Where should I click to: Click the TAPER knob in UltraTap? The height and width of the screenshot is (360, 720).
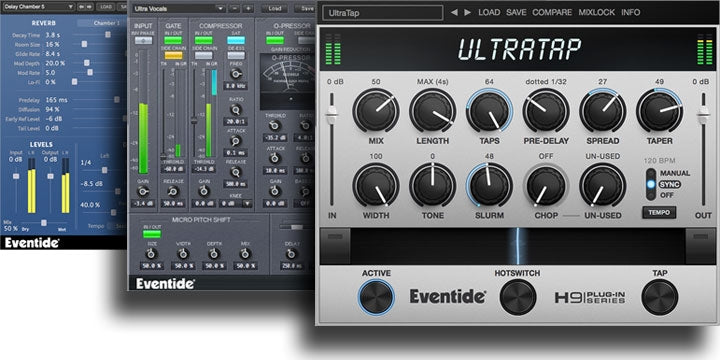(659, 111)
